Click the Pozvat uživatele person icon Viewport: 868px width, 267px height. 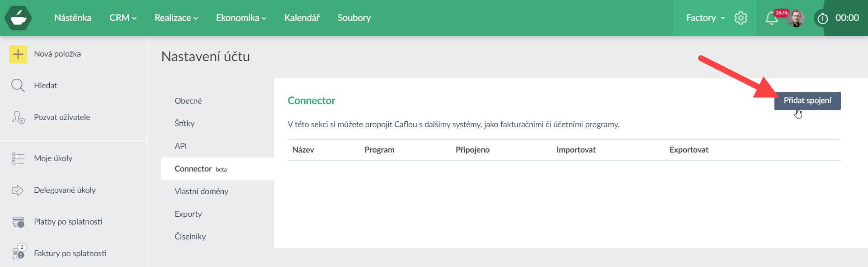(18, 117)
